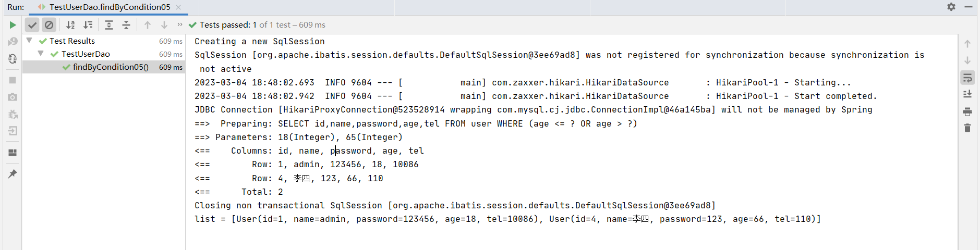Open Run panel settings gear
This screenshot has height=250, width=980.
click(x=951, y=7)
